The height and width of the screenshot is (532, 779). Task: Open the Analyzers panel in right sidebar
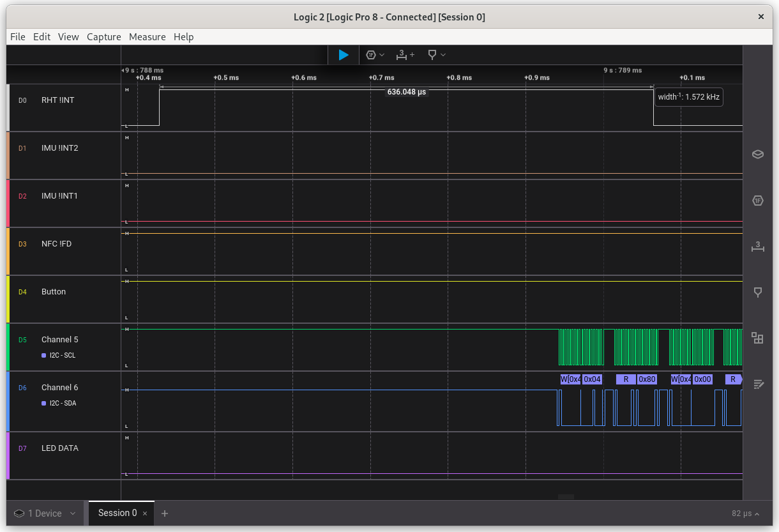point(758,201)
